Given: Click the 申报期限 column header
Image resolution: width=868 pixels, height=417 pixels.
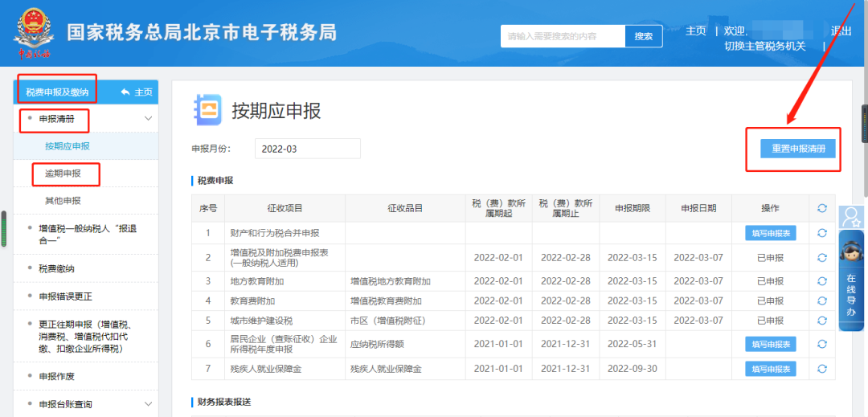Looking at the screenshot, I should coord(633,208).
